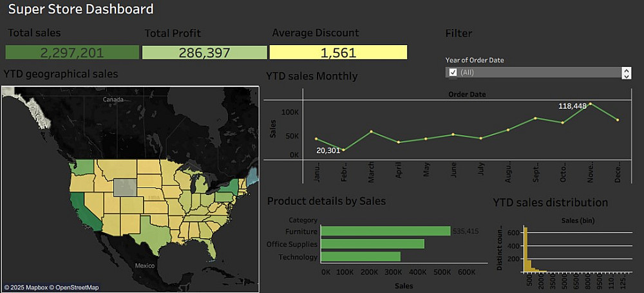644x293 pixels.
Task: Click the April month axis label
Action: pyautogui.click(x=399, y=170)
